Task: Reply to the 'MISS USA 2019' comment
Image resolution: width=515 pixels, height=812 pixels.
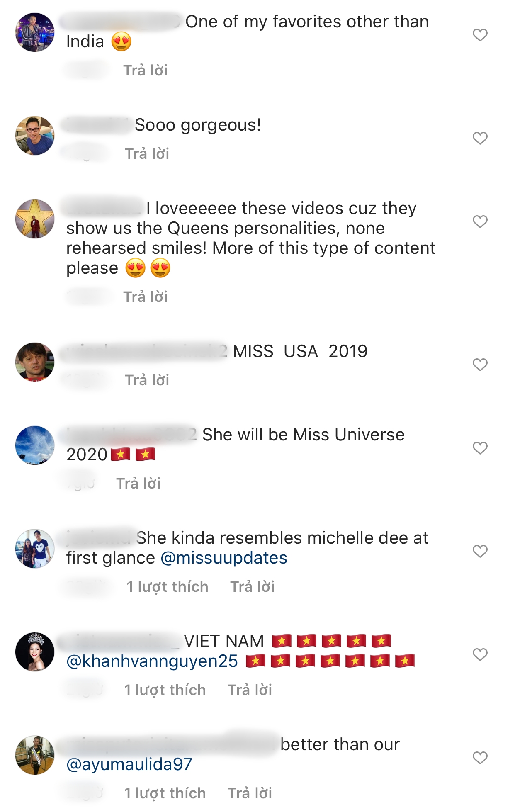Action: [x=147, y=380]
